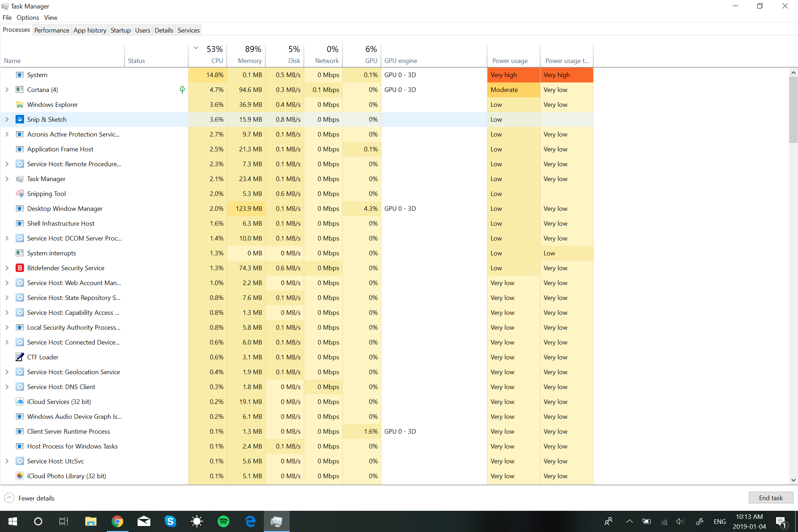
Task: Click the Snip & Sketch process icon
Action: (x=20, y=120)
